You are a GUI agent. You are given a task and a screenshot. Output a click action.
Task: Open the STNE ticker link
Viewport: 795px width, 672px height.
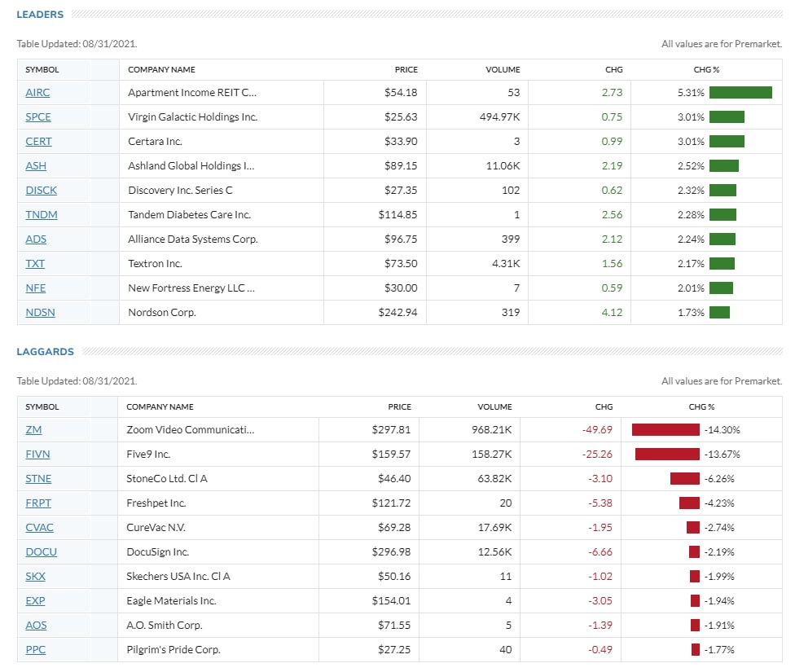pyautogui.click(x=38, y=478)
